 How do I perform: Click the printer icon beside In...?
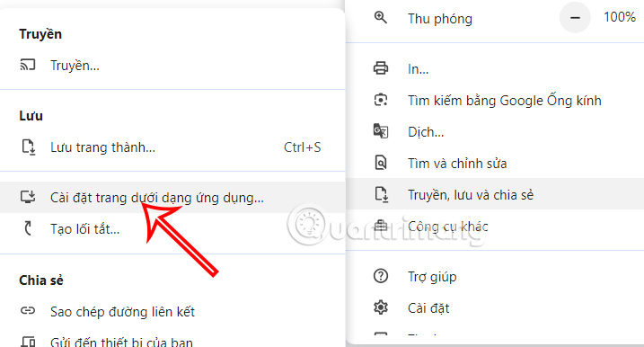click(380, 67)
